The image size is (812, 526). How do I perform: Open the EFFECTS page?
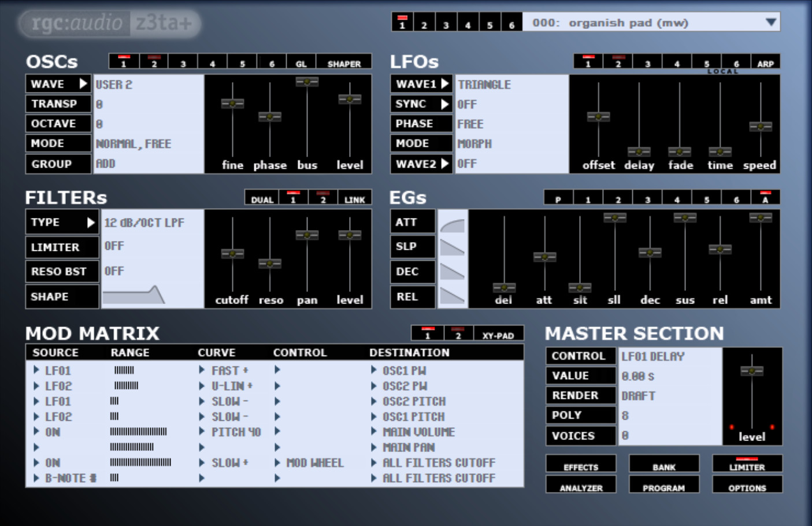click(x=581, y=464)
